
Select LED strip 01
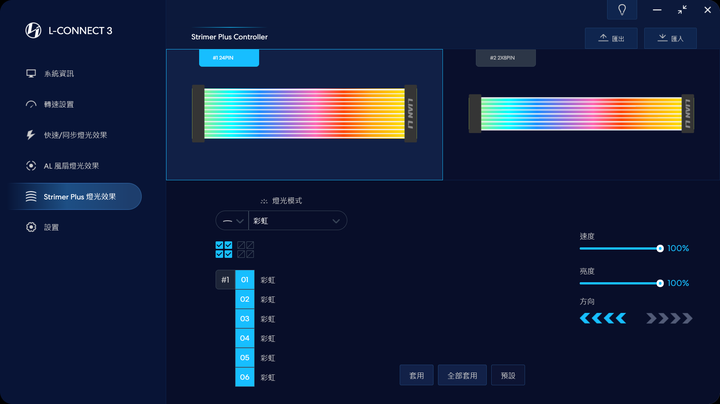(x=245, y=280)
